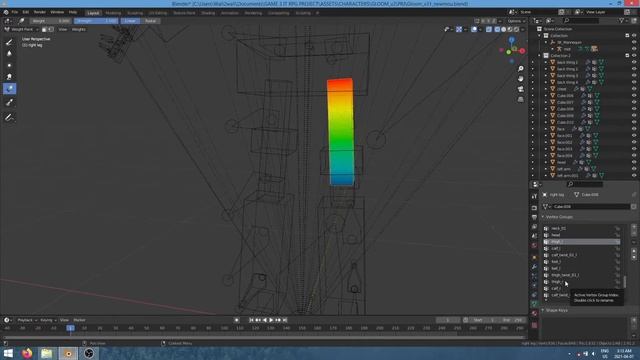Open the timeline Marker menu
The width and height of the screenshot is (640, 360).
click(x=79, y=320)
